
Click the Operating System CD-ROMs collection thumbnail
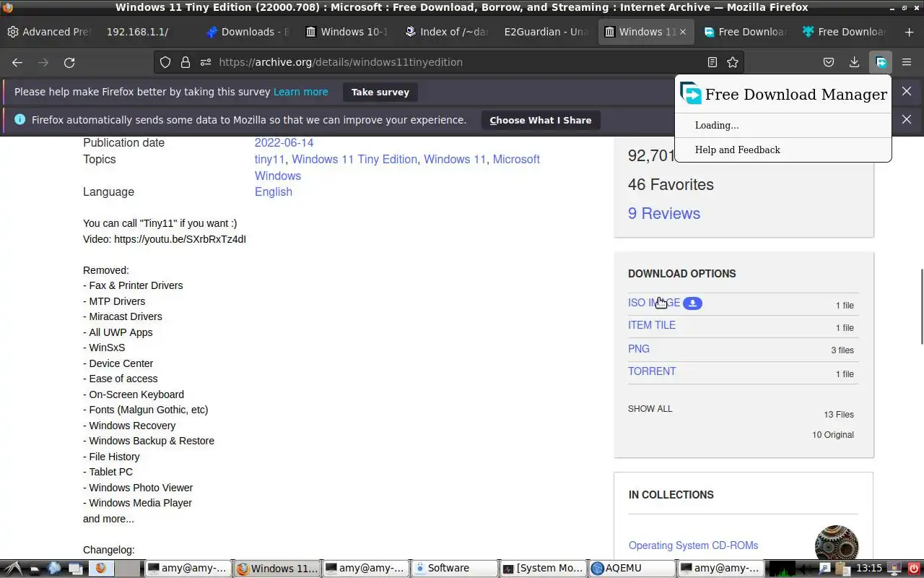tap(837, 542)
